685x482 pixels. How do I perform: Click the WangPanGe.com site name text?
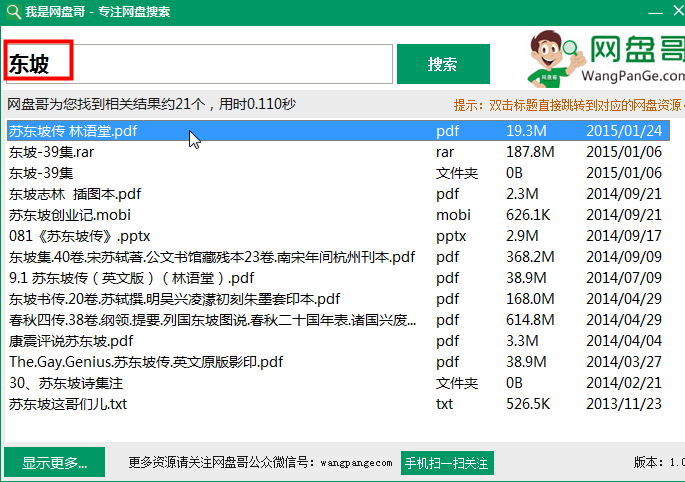pos(633,76)
